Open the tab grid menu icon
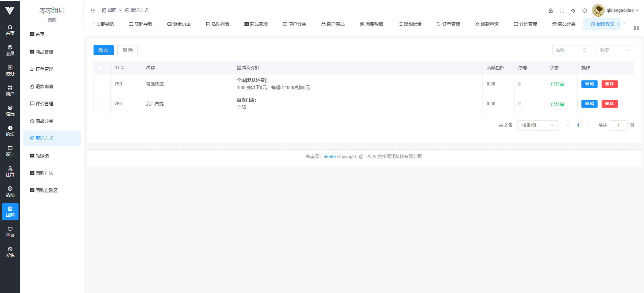Viewport: 644px width, 293px height. pos(636,28)
